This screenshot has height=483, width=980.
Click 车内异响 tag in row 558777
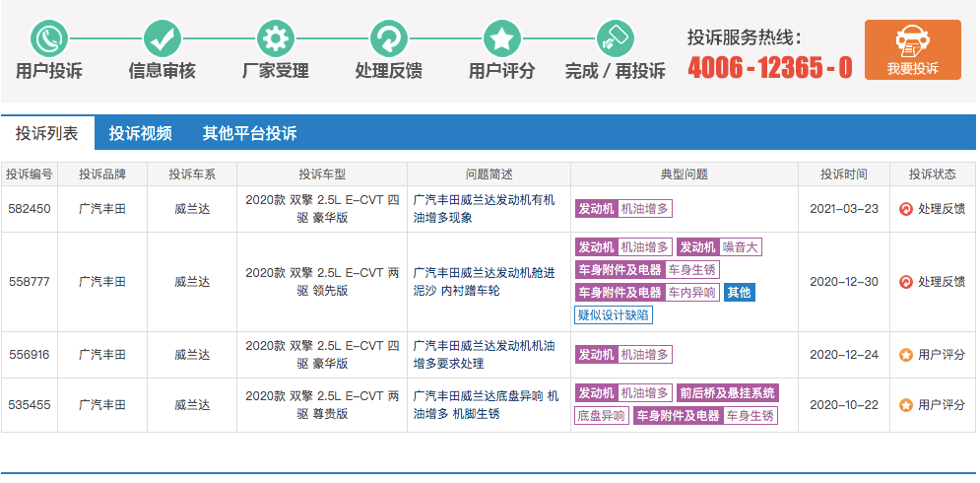691,292
